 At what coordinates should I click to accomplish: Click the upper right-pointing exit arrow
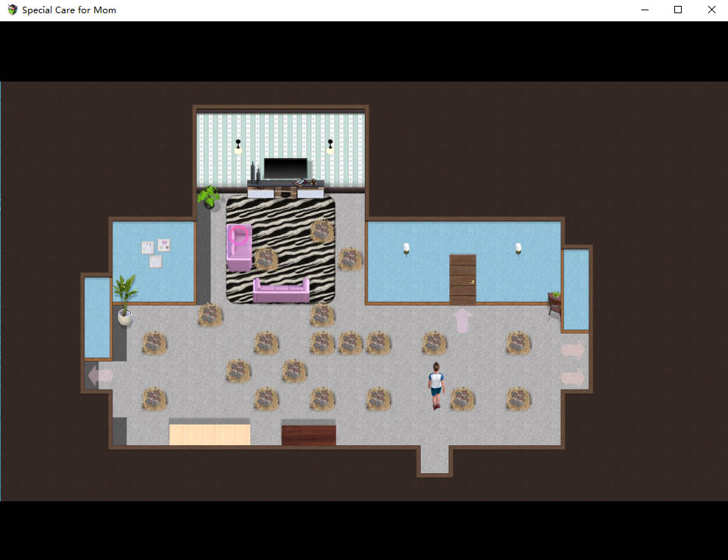[x=573, y=350]
